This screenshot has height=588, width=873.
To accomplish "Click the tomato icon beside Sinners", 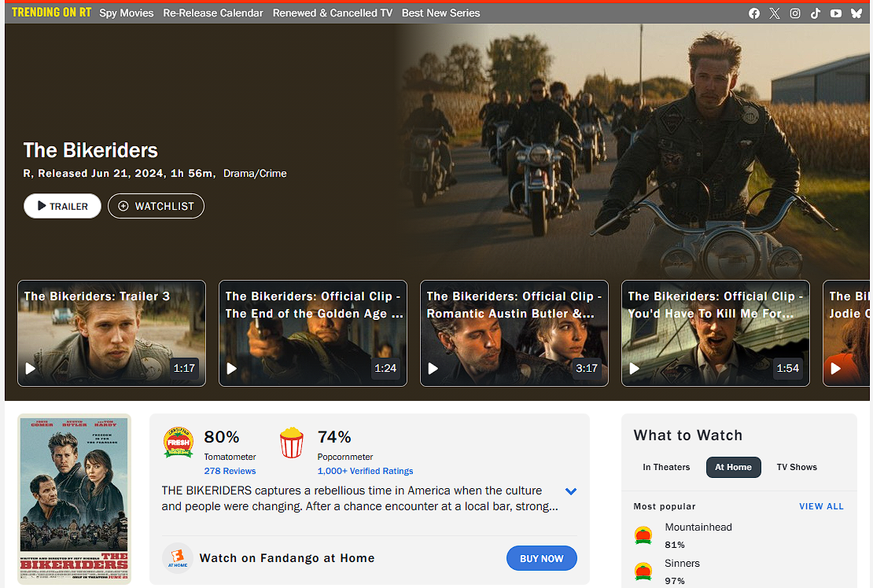I will click(x=643, y=571).
